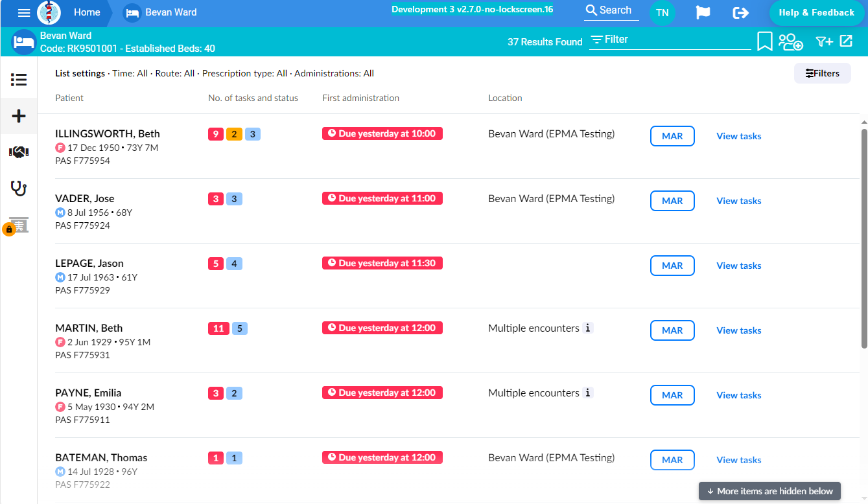Screen dimensions: 868x504
Task: Open MAR for MARTIN, Beth
Action: pos(672,330)
